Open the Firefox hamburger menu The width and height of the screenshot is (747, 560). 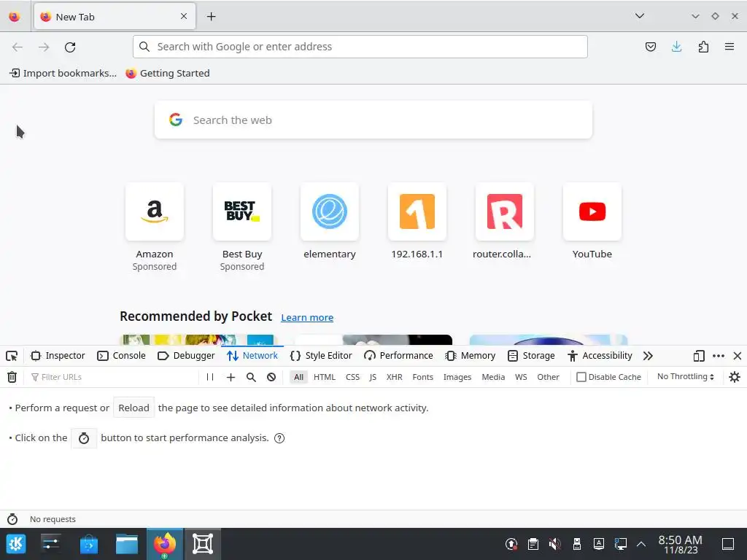click(x=729, y=47)
